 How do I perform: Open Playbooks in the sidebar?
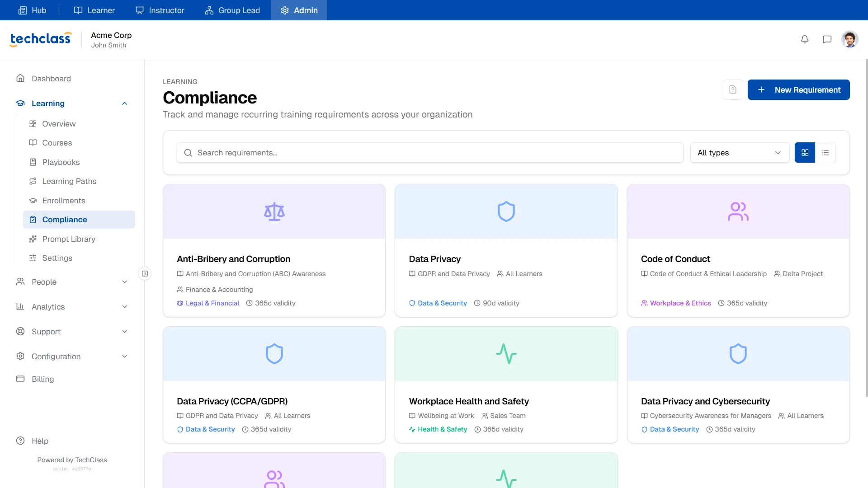pos(79,162)
